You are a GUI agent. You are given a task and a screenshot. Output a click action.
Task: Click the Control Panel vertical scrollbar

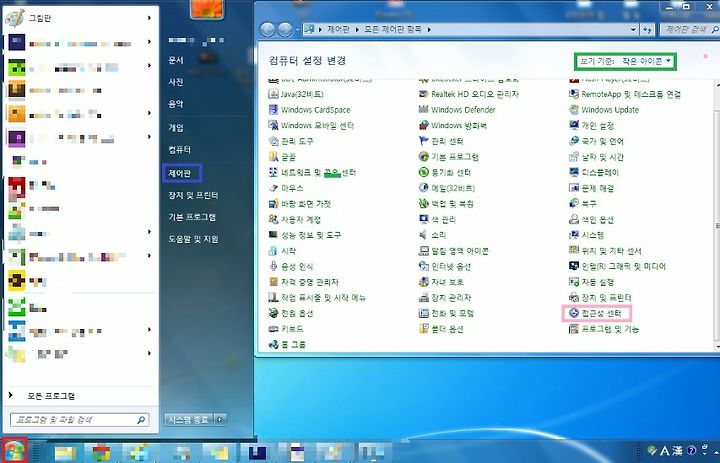717,214
